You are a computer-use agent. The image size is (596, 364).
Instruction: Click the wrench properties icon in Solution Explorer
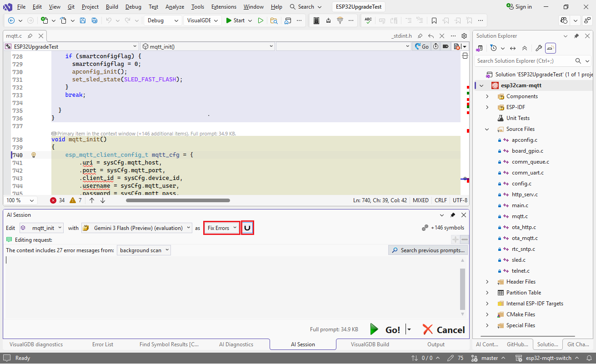click(x=539, y=48)
